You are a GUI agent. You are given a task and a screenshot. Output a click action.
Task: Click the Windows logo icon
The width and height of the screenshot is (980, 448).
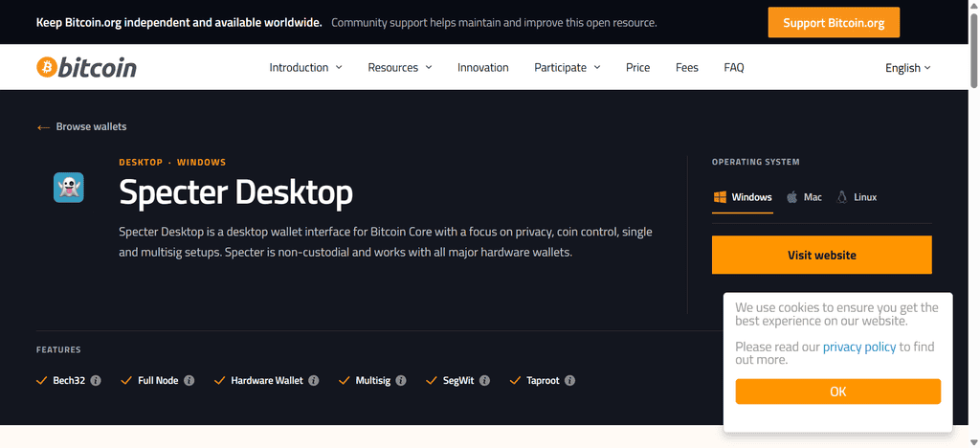[x=720, y=197]
